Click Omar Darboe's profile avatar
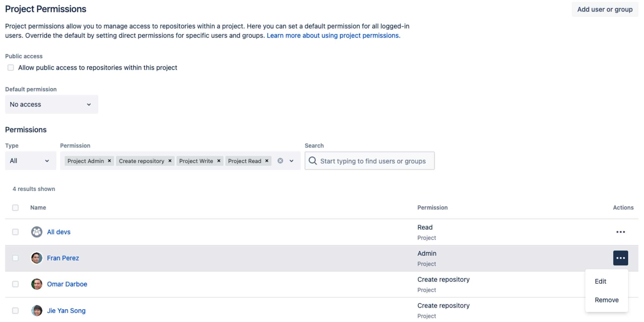The image size is (644, 322). point(36,284)
